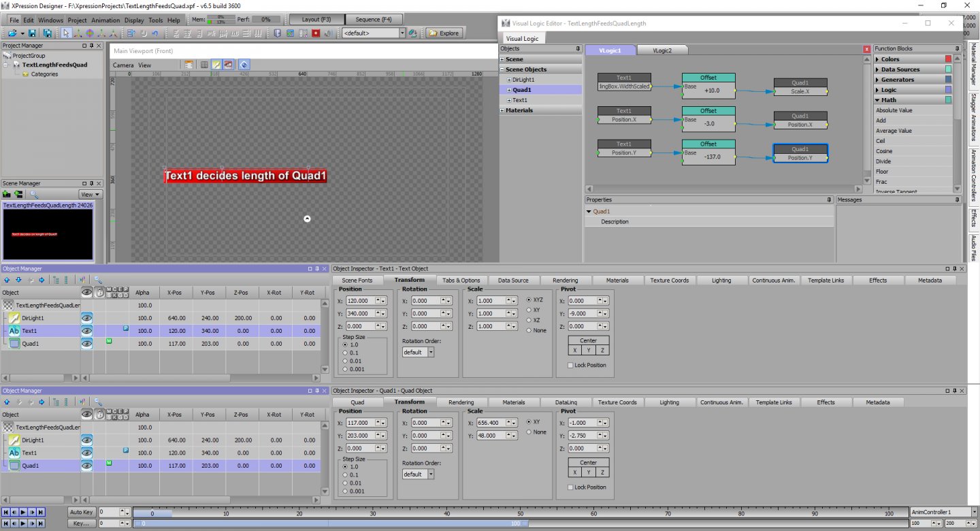Image resolution: width=980 pixels, height=531 pixels.
Task: Open Rotation Order dropdown in Text1 inspector
Action: pyautogui.click(x=431, y=352)
